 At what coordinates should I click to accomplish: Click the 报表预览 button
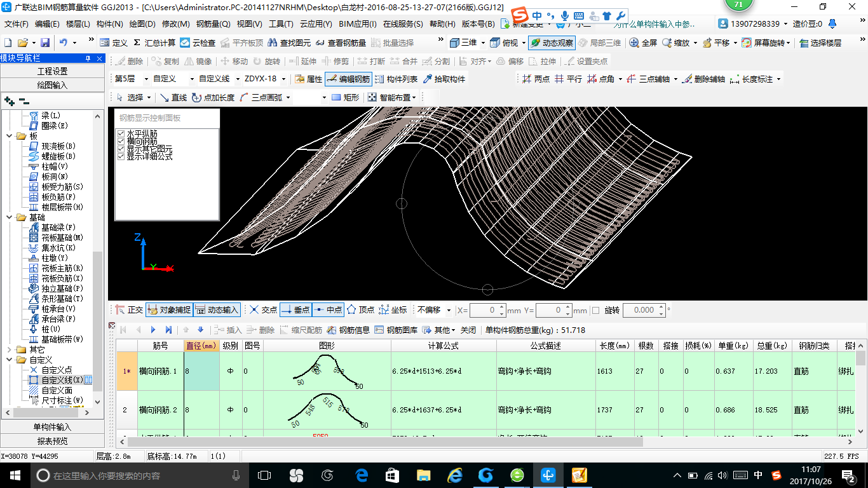point(52,441)
